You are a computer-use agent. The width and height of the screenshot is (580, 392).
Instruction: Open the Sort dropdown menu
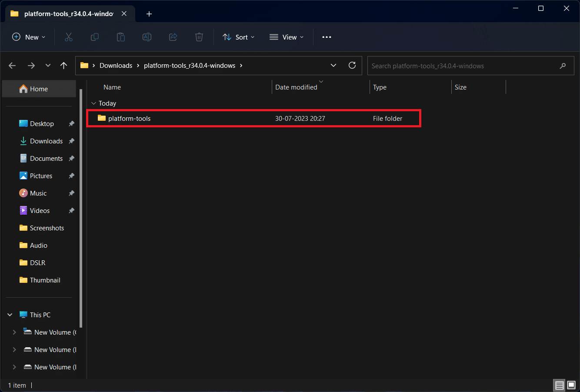click(x=238, y=37)
